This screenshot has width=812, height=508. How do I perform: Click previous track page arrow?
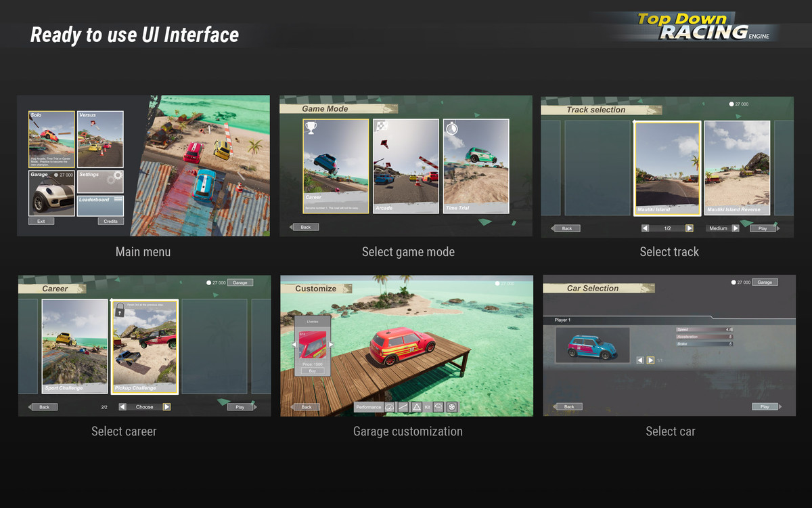(645, 228)
